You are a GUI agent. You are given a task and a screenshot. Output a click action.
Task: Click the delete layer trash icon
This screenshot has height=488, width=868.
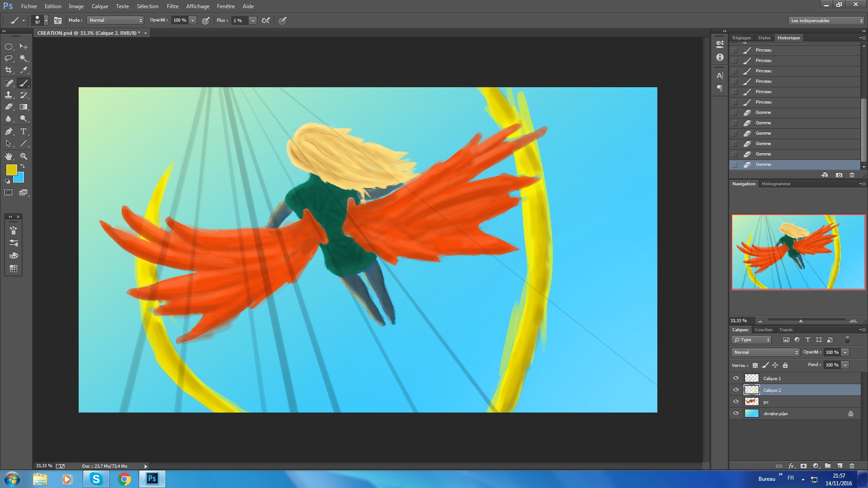(x=852, y=465)
